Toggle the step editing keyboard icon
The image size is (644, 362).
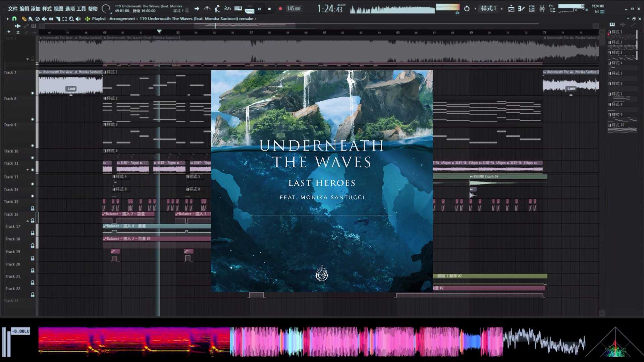[238, 8]
